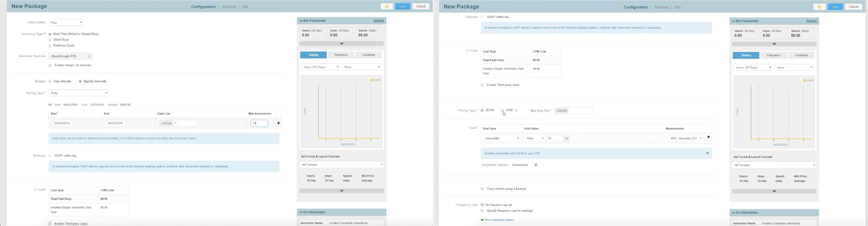The width and height of the screenshot is (868, 226).
Task: Expand forecast stats bar in right window
Action: 774,44
